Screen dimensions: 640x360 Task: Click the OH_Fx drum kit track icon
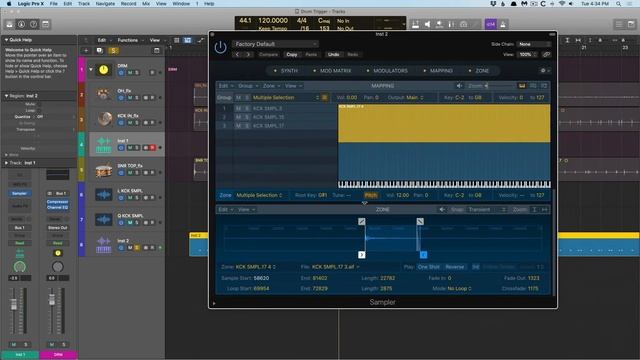(104, 94)
